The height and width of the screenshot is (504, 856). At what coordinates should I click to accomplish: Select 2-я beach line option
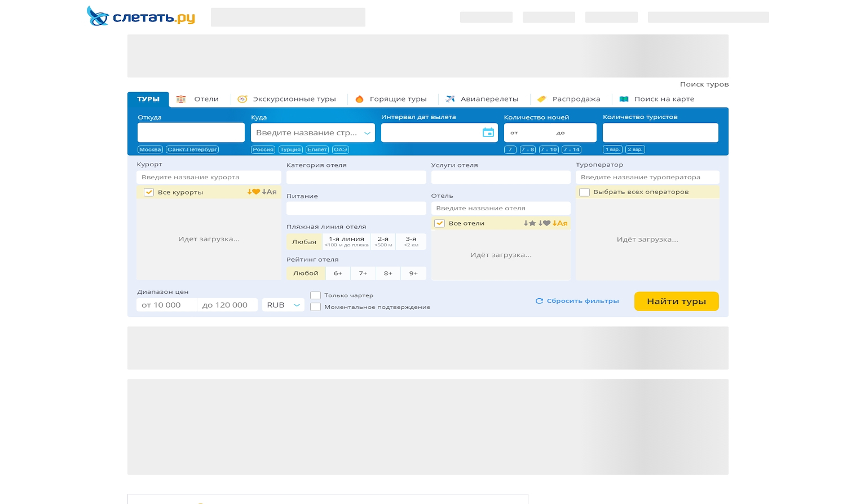(x=383, y=242)
